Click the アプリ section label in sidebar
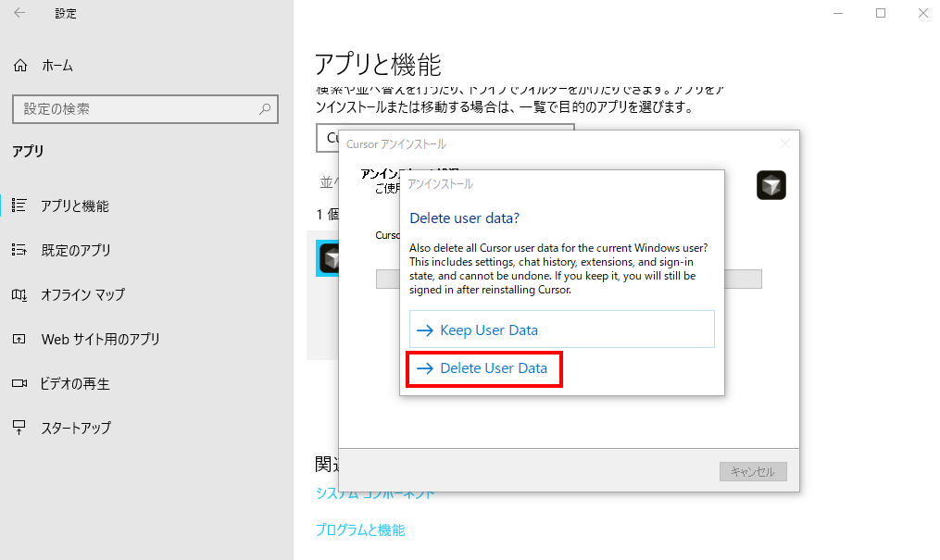The height and width of the screenshot is (560, 940). coord(28,151)
